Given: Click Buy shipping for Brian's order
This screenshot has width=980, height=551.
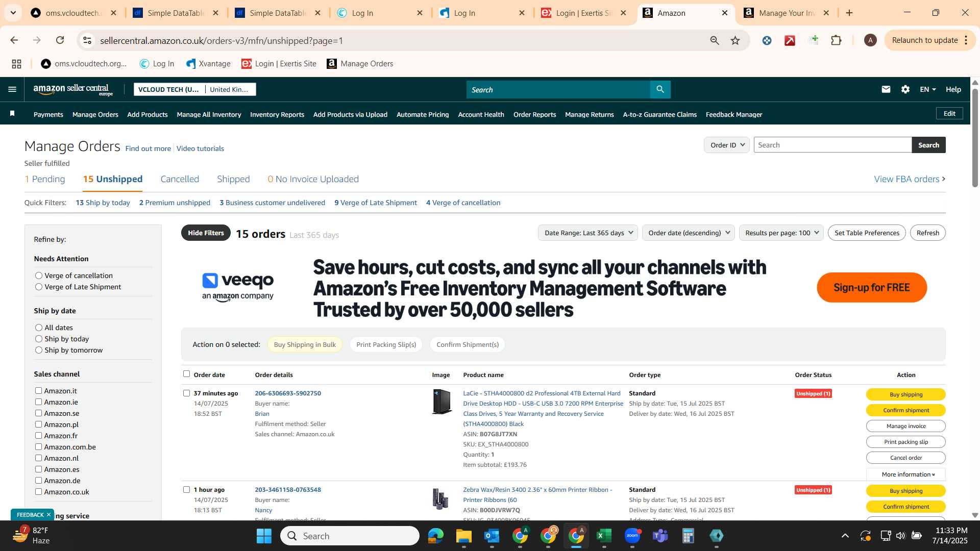Looking at the screenshot, I should click(x=906, y=394).
